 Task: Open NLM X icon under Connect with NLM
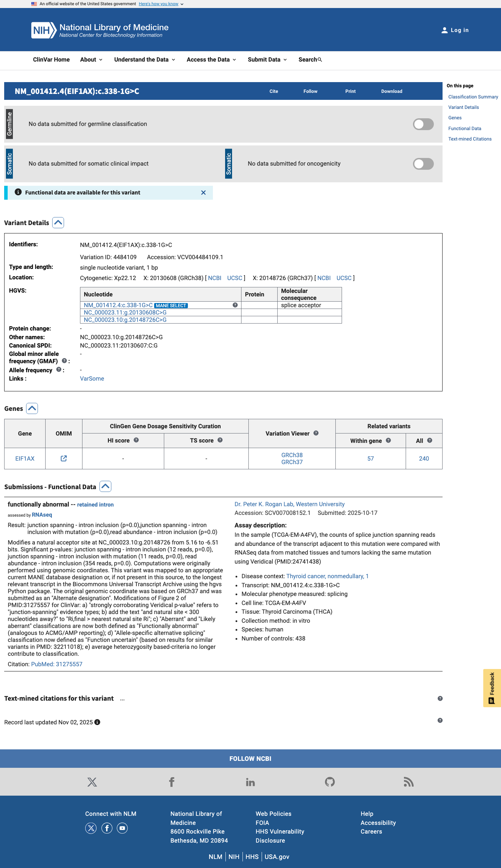tap(91, 828)
